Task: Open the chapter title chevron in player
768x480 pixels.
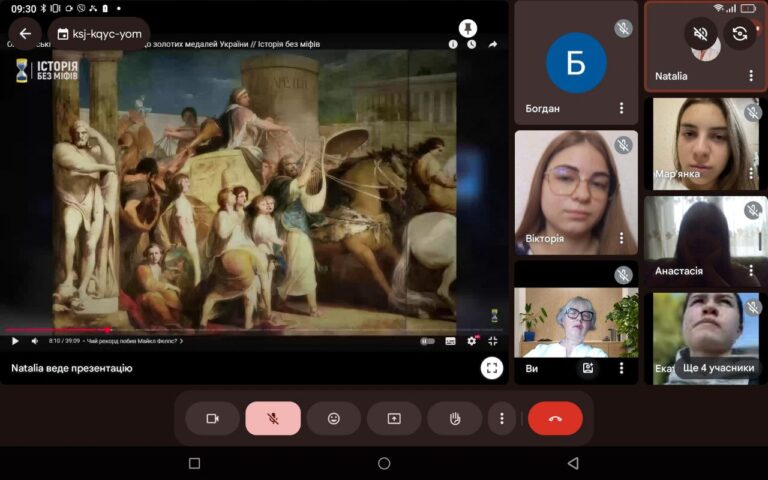Action: click(x=181, y=341)
